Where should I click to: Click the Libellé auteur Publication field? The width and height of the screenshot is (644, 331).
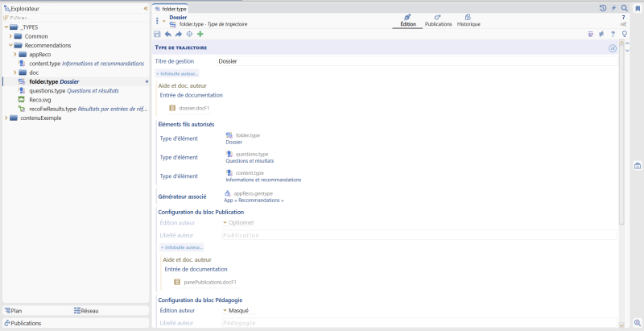(419, 235)
